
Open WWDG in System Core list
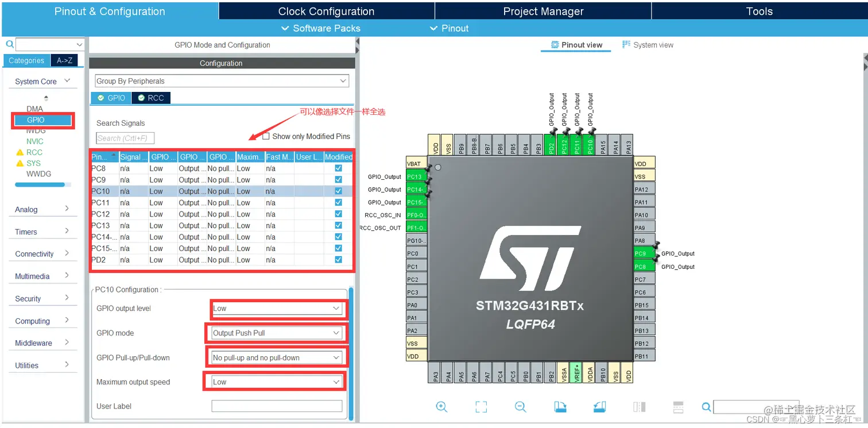pos(38,174)
